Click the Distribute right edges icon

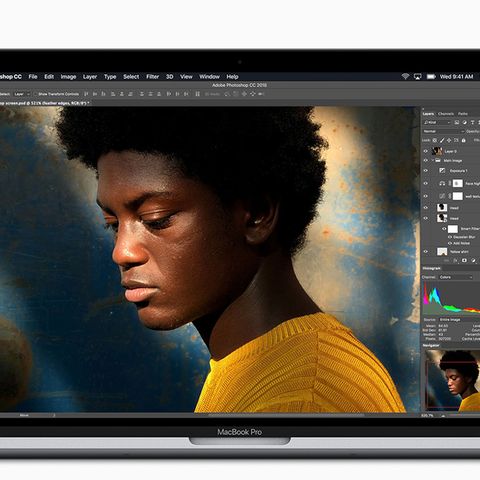186,94
